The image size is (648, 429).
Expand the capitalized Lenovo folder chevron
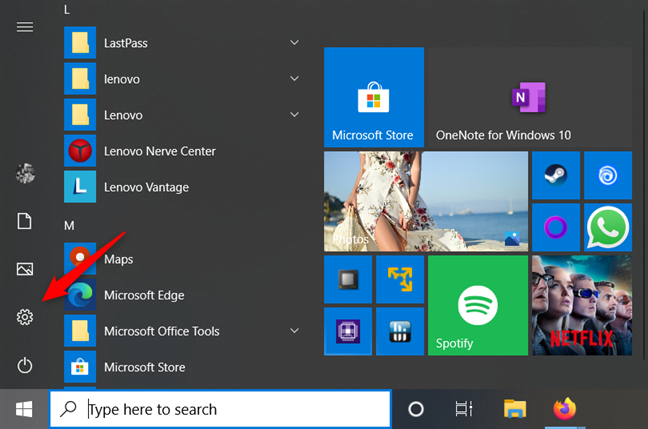point(294,114)
